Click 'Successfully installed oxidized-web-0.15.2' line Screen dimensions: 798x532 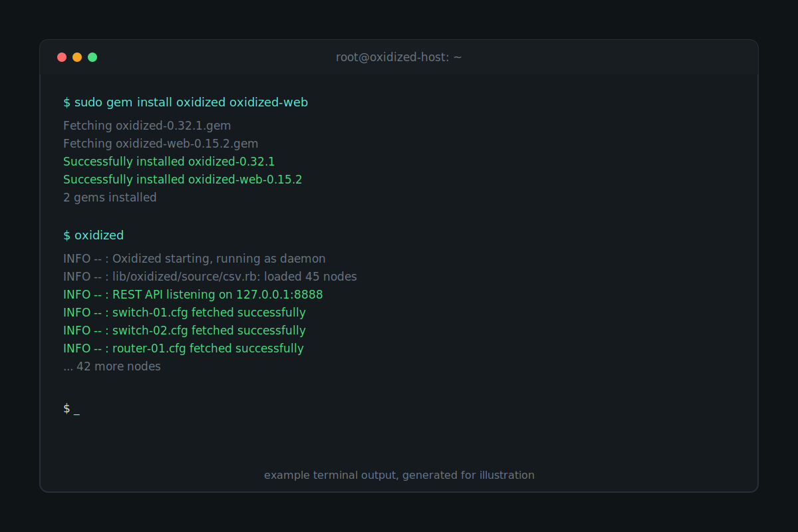[183, 179]
